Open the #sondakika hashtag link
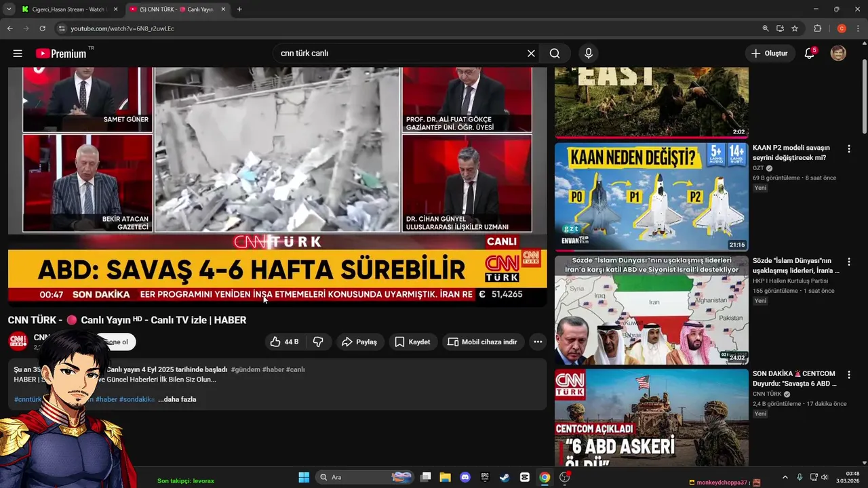The height and width of the screenshot is (488, 868). click(137, 399)
